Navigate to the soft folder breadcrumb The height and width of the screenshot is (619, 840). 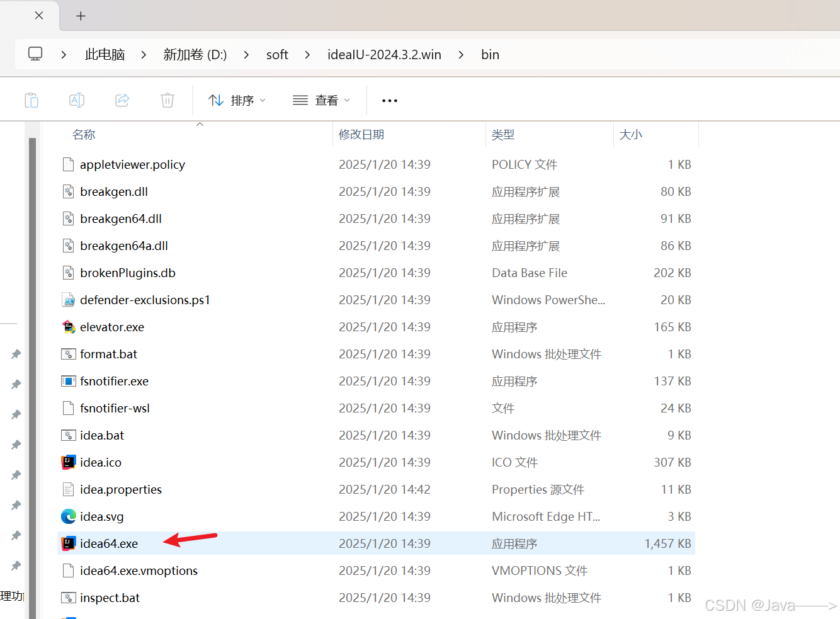(277, 55)
